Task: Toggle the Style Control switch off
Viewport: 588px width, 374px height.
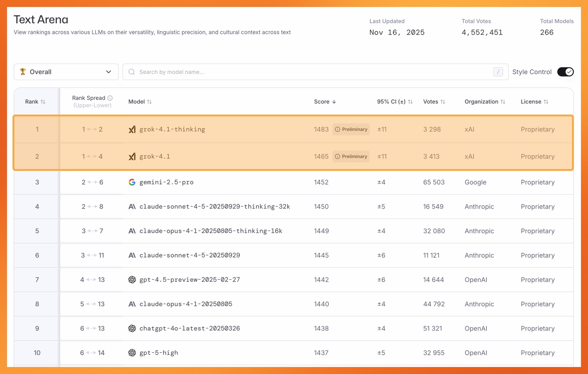Action: (x=565, y=72)
